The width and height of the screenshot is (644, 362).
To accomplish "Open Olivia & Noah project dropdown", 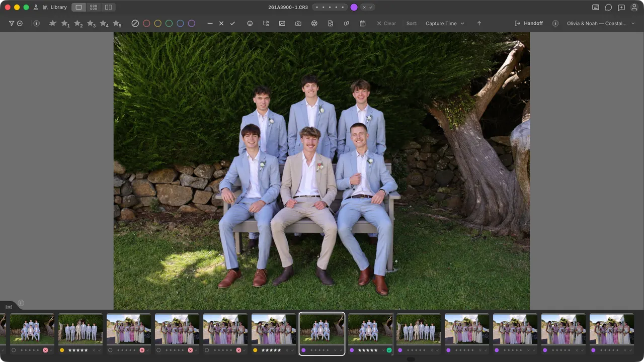I will [601, 24].
